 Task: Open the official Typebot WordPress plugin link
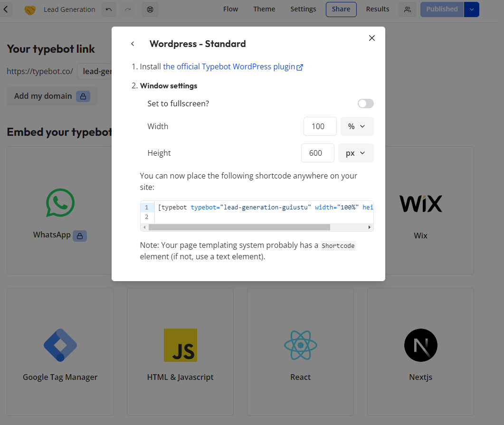tap(233, 66)
